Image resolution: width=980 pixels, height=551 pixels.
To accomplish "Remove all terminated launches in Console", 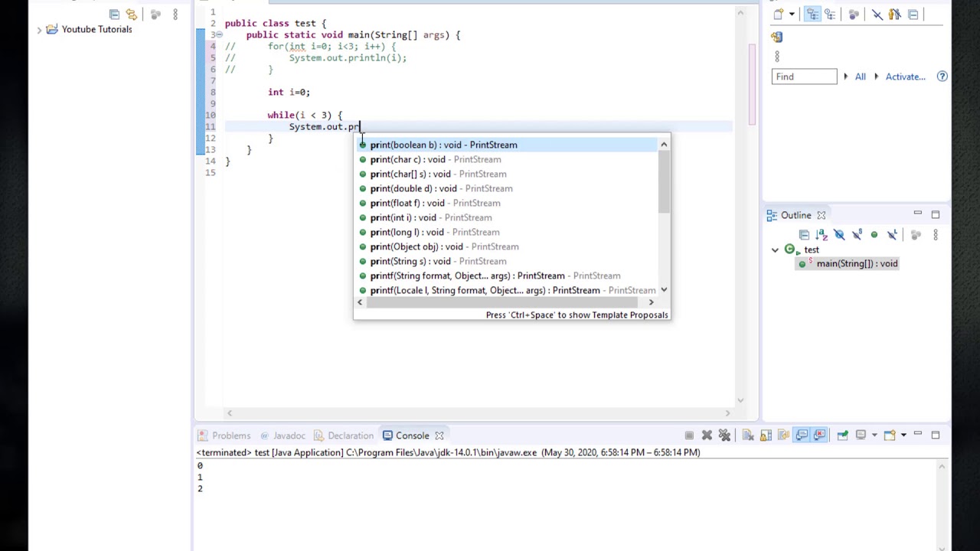I will 724,435.
